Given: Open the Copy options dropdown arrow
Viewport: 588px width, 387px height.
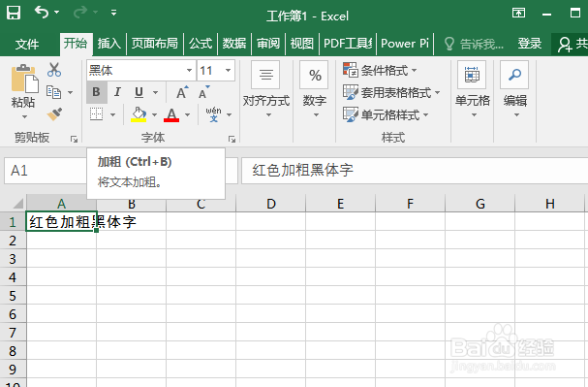Looking at the screenshot, I should point(70,92).
